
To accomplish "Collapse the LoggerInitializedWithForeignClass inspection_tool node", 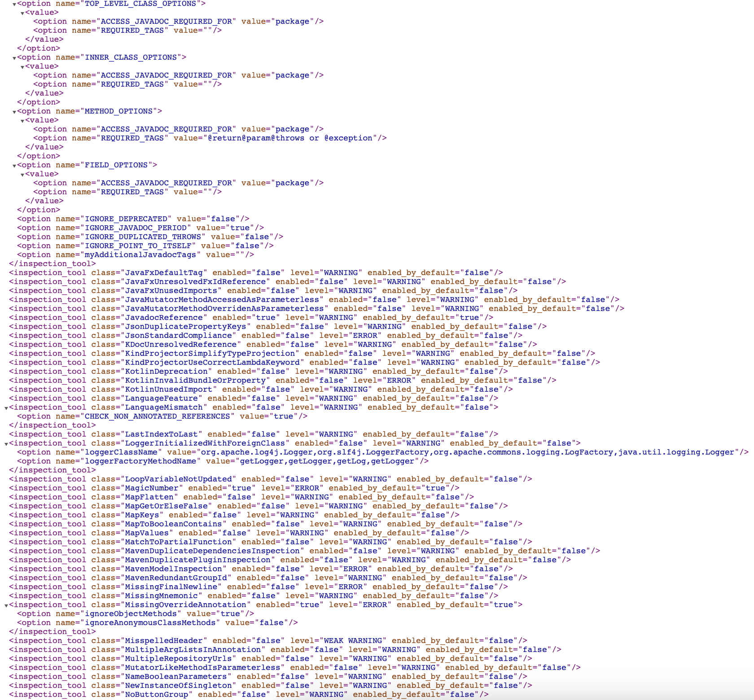I will [6, 444].
